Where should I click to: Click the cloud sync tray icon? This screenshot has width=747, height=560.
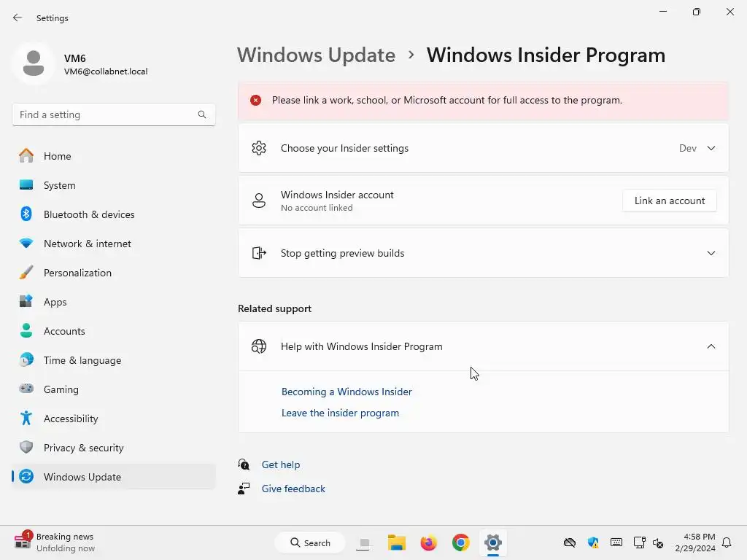(569, 542)
